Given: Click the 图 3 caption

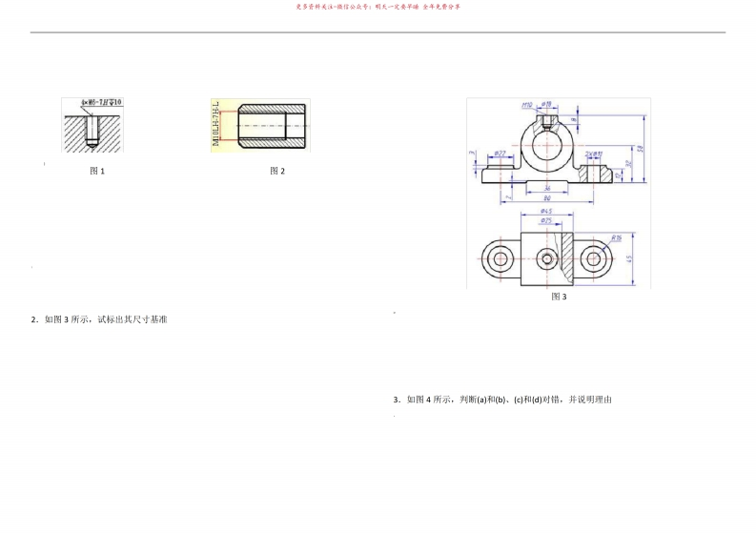Looking at the screenshot, I should tap(559, 297).
